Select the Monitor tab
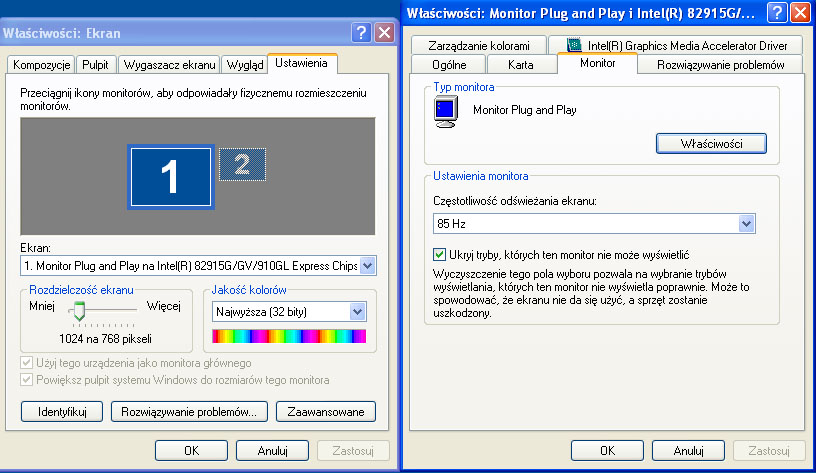Screen dimensions: 816x473 pos(597,63)
